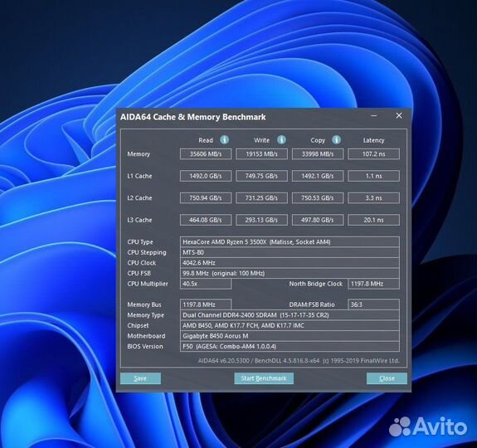The width and height of the screenshot is (477, 448).
Task: Click the Close button at bottom
Action: coord(387,378)
